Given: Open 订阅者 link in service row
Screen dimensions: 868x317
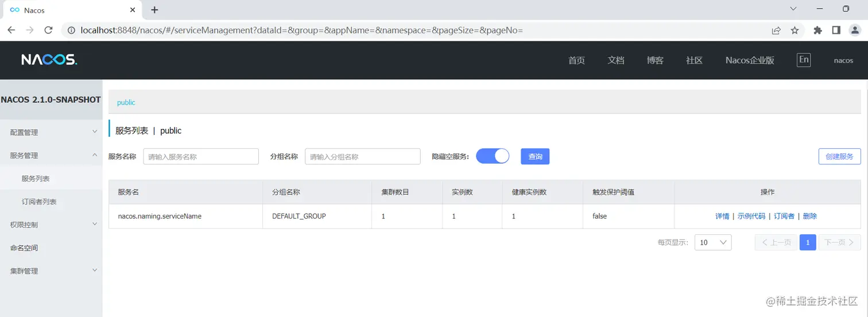Looking at the screenshot, I should tap(784, 216).
